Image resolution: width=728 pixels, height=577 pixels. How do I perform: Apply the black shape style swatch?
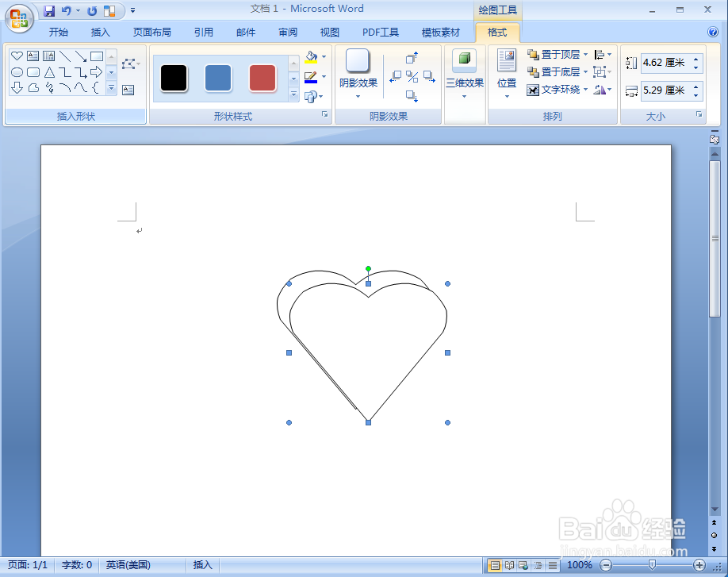pyautogui.click(x=174, y=78)
